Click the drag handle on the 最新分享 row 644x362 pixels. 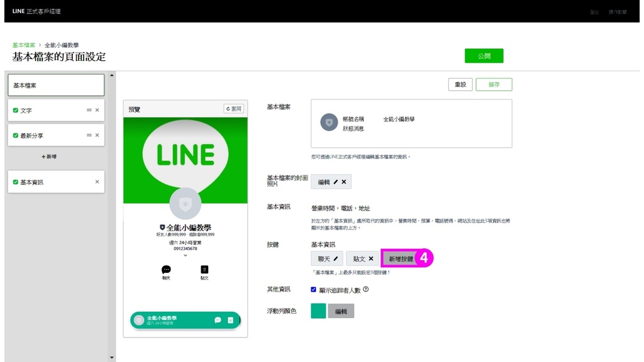[x=89, y=135]
